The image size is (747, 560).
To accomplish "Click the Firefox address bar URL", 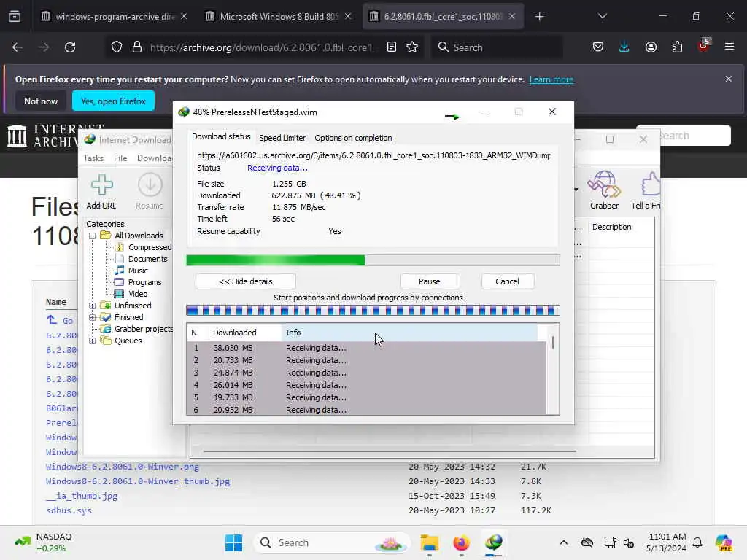I will [x=262, y=47].
